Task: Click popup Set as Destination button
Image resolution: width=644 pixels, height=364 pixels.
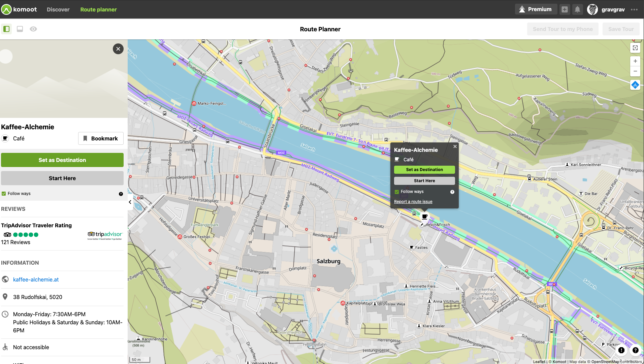Action: pos(424,170)
